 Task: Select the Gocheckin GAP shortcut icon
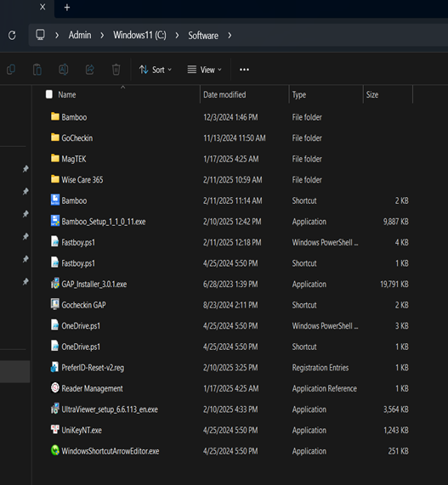pyautogui.click(x=55, y=304)
